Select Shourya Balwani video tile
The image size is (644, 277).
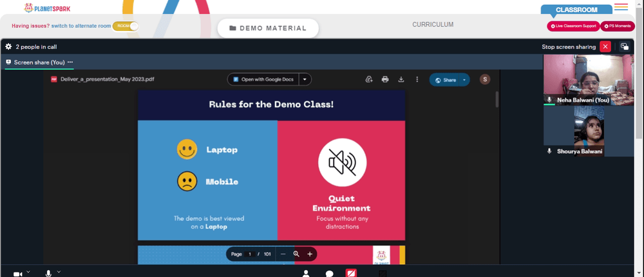pos(589,131)
